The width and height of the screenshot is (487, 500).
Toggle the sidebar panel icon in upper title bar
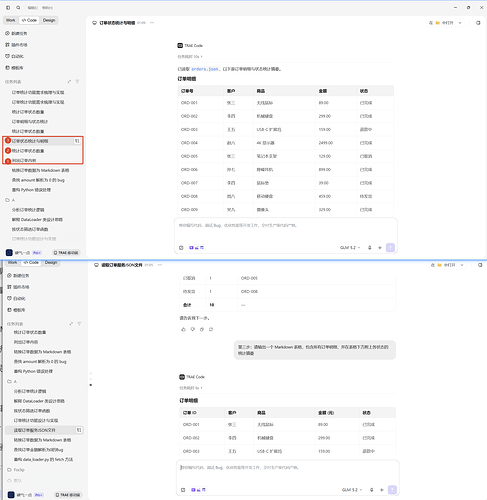[x=8, y=7]
